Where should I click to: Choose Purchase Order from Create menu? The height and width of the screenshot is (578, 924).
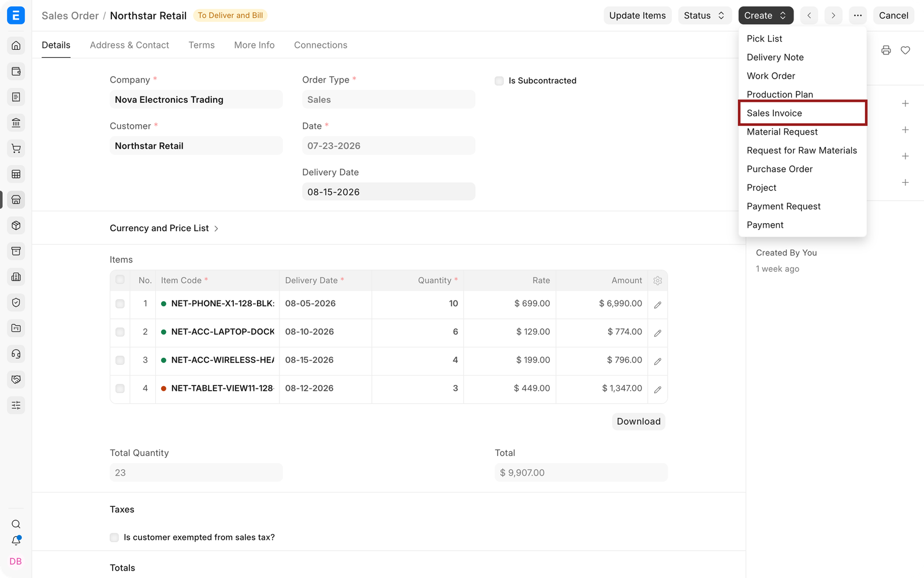click(803, 169)
